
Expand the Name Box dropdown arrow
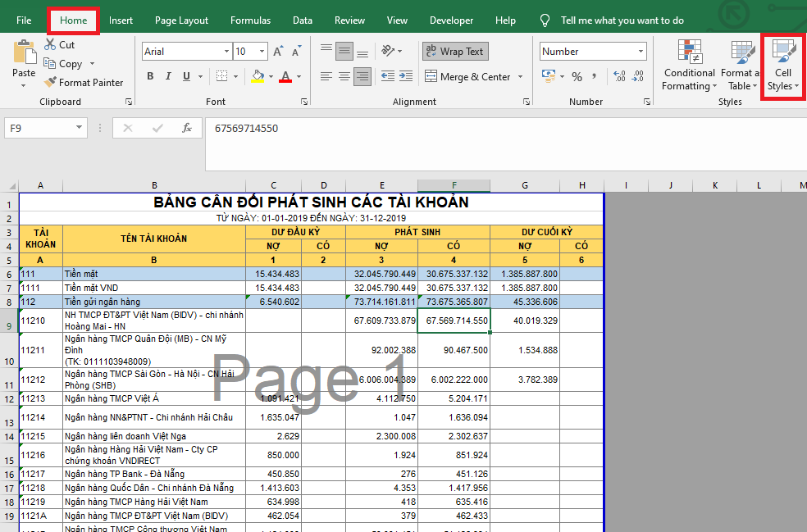[x=79, y=128]
